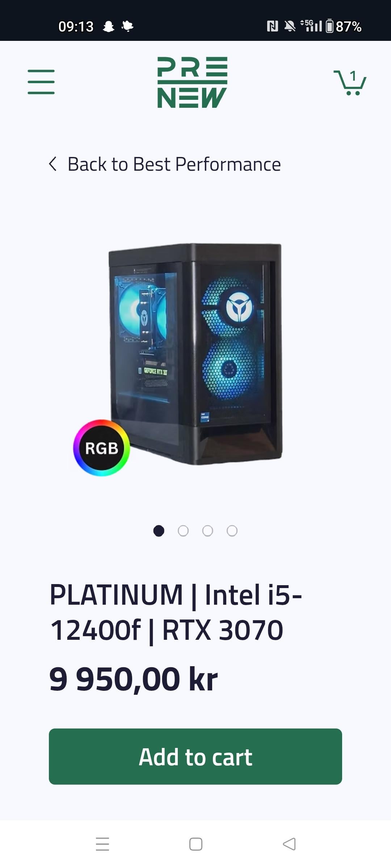
Task: Tap the PLATINUM Intel i5-12400f product title
Action: (x=176, y=612)
